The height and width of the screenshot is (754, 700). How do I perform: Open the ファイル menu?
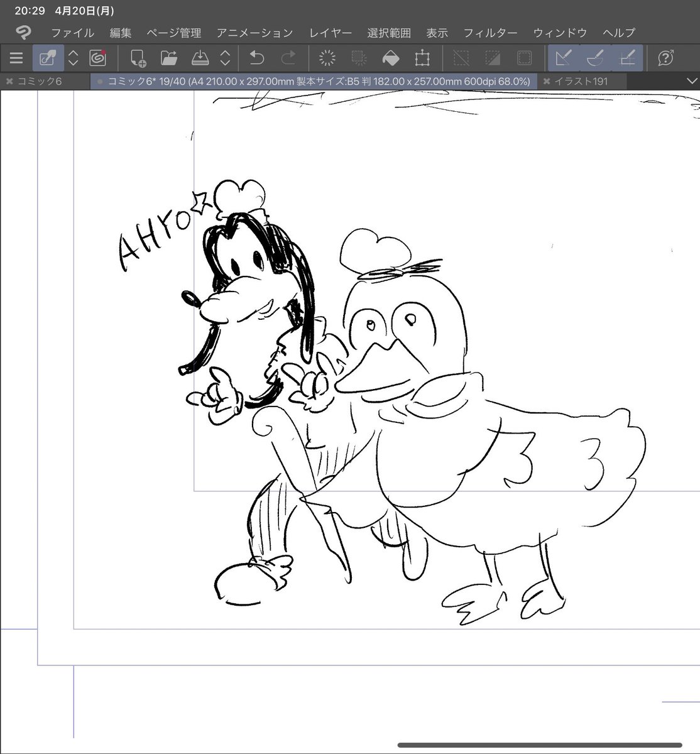coord(72,33)
